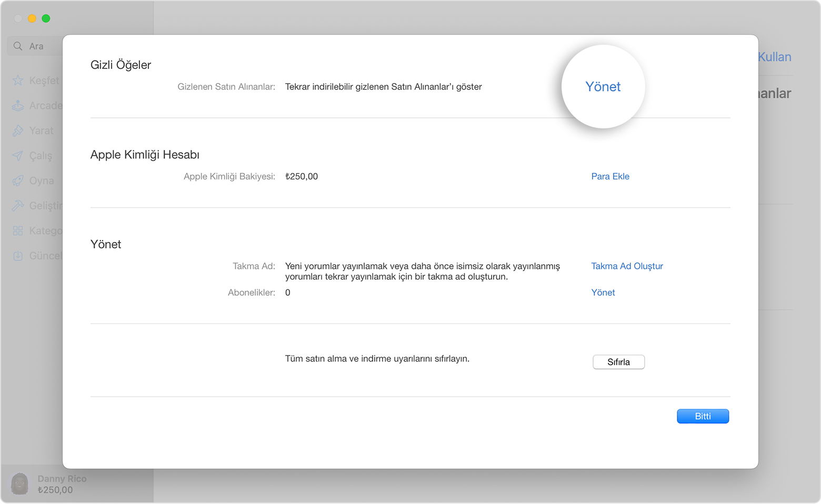Viewport: 821px width, 504px height.
Task: Click the Danny Rico profile avatar
Action: [x=20, y=484]
